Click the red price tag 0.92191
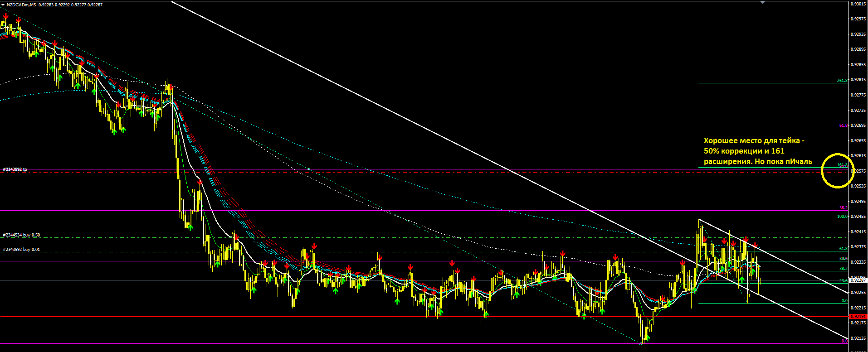Image resolution: width=868 pixels, height=352 pixels. coord(858,316)
